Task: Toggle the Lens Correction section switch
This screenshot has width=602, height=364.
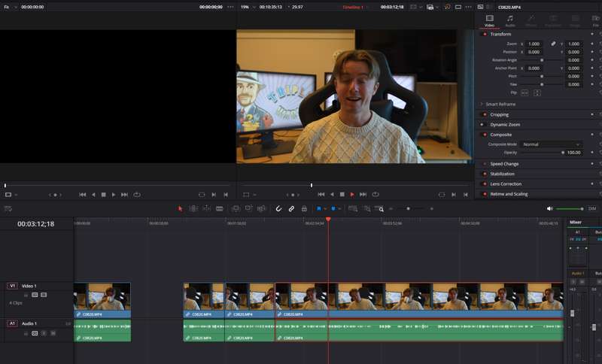Action: click(485, 184)
